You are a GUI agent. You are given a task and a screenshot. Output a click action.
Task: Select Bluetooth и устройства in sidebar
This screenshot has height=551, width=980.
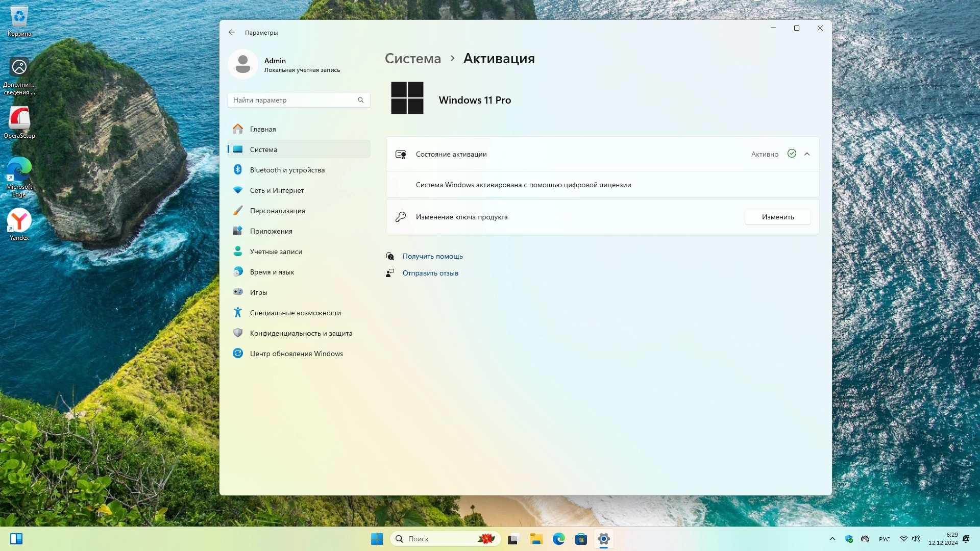click(287, 170)
